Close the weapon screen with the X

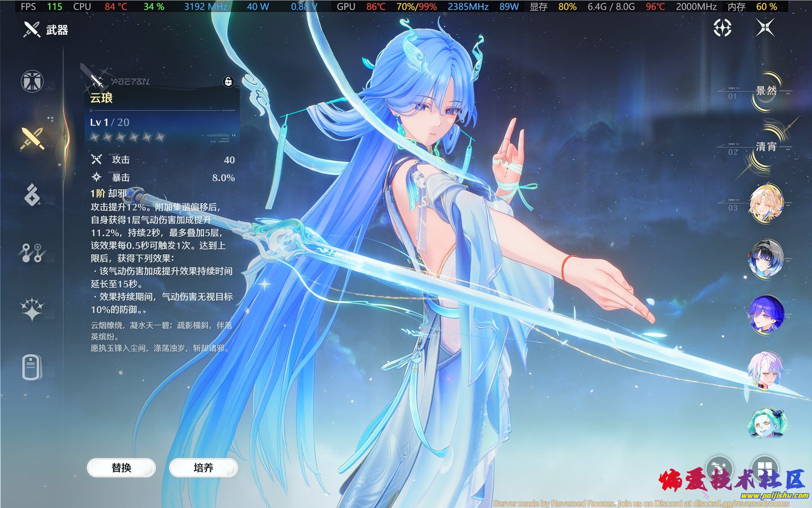point(765,27)
